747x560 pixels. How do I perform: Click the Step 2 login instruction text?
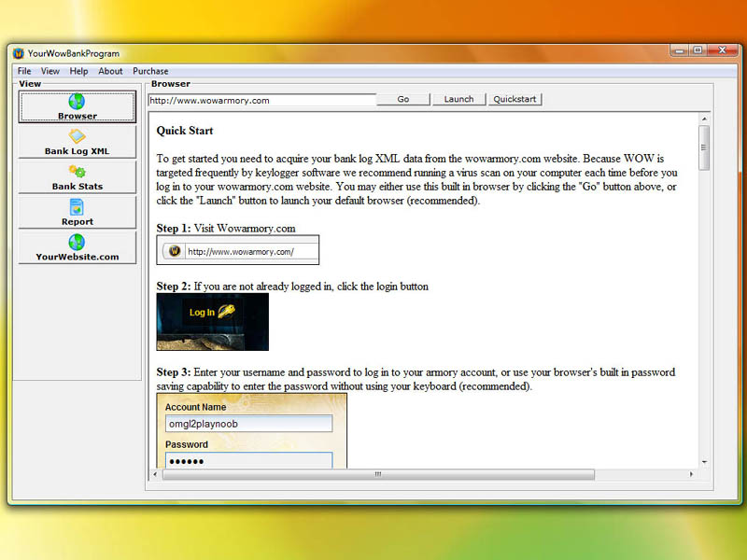[x=292, y=287]
